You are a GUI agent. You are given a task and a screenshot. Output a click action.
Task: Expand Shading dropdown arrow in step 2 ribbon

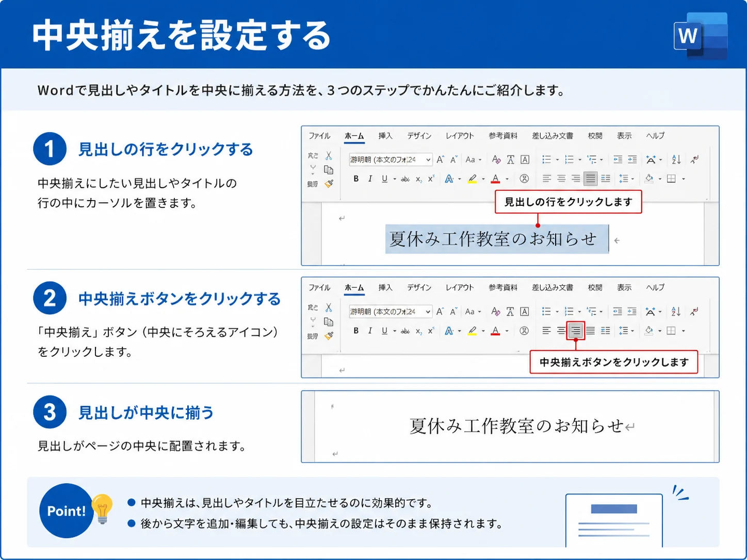pyautogui.click(x=660, y=331)
